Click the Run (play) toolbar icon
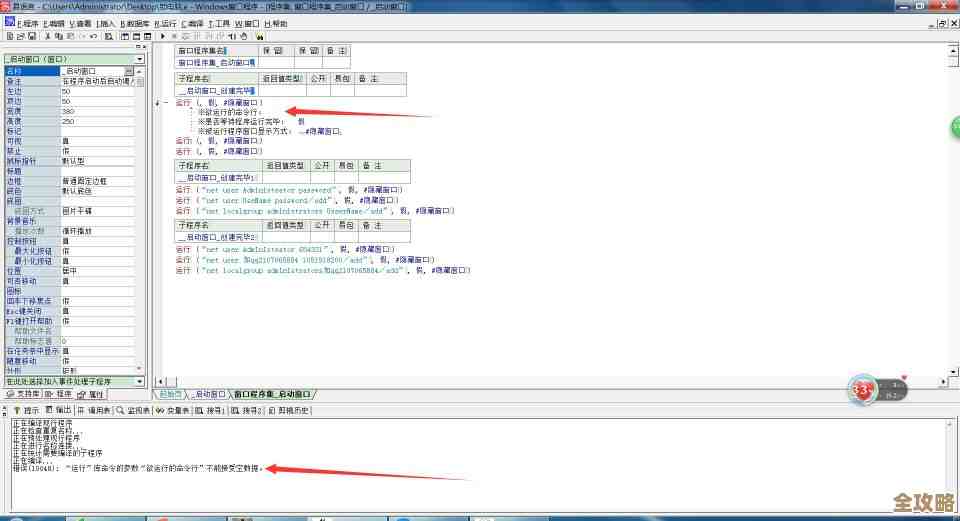Image resolution: width=960 pixels, height=521 pixels. click(x=162, y=36)
